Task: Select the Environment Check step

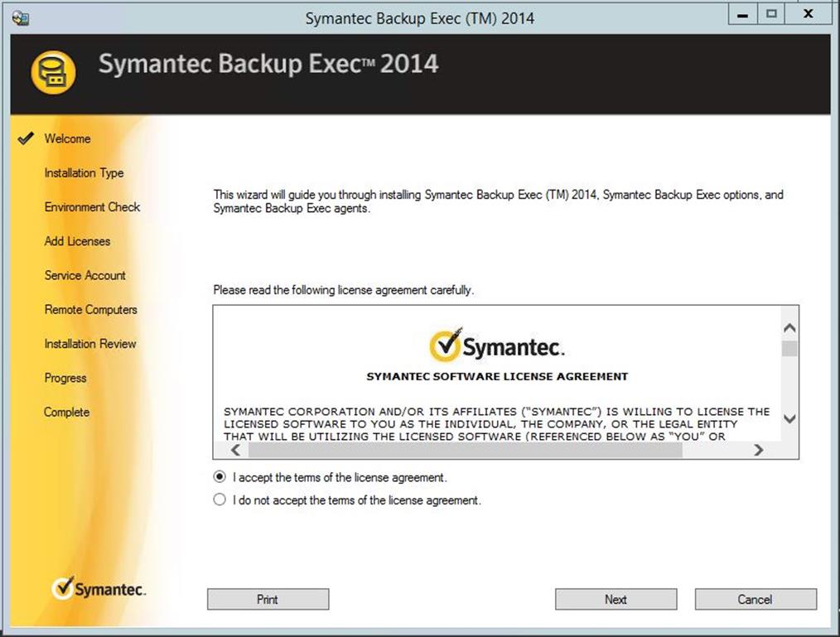Action: tap(92, 207)
